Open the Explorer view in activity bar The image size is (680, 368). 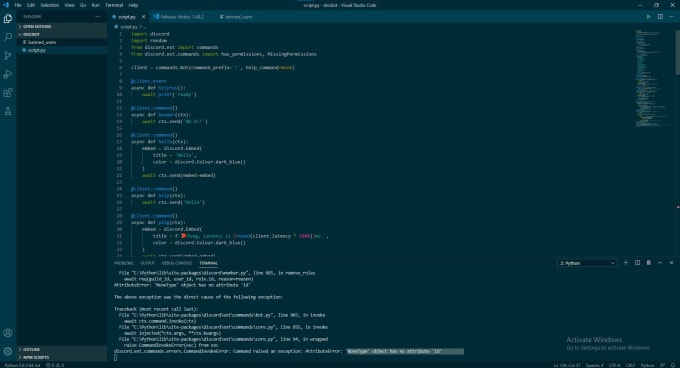tap(8, 18)
